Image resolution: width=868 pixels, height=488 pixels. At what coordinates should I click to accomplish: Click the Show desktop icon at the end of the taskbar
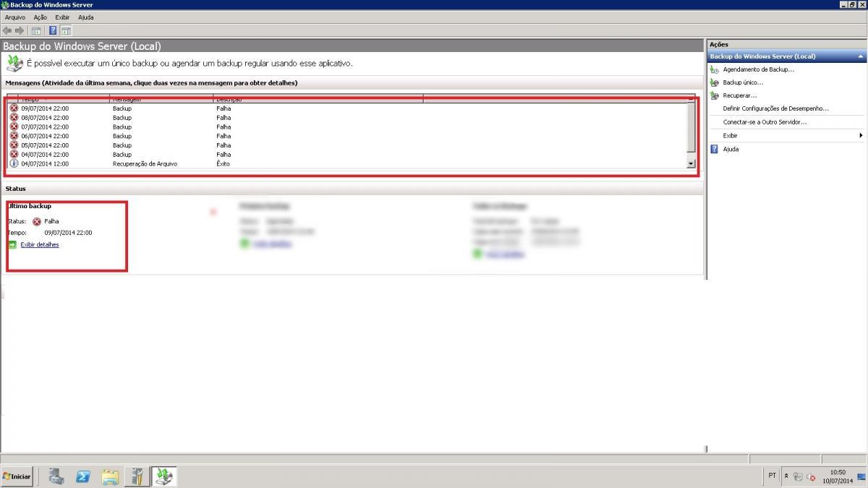pyautogui.click(x=861, y=476)
